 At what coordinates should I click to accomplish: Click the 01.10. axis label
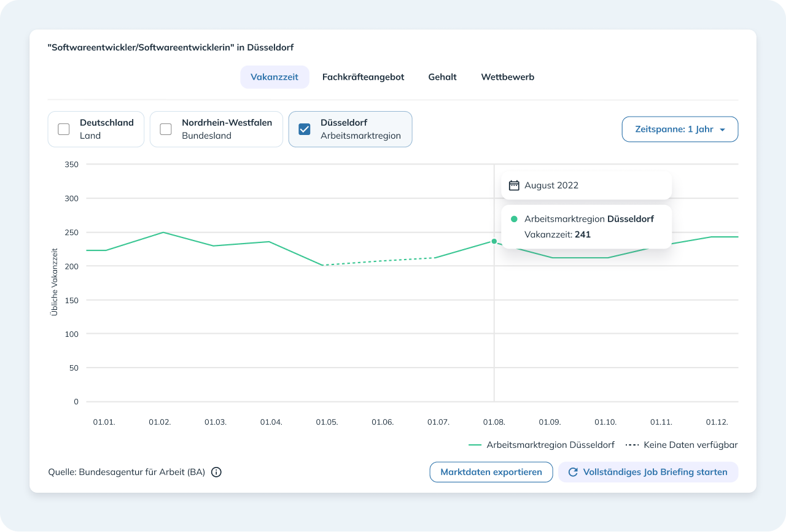coord(605,422)
